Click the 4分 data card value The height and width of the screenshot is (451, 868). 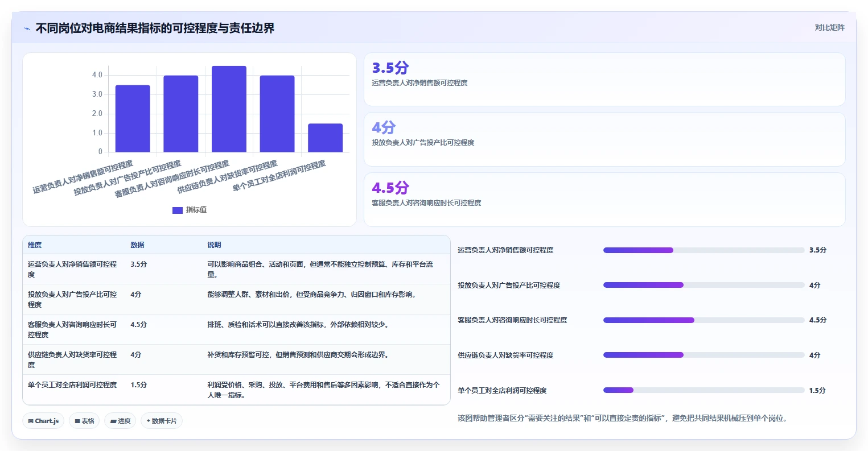pos(384,128)
